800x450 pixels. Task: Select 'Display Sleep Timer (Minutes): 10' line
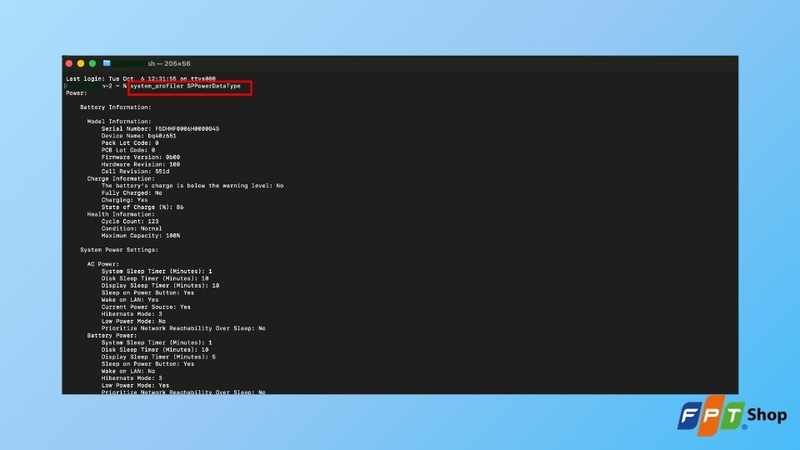click(160, 286)
